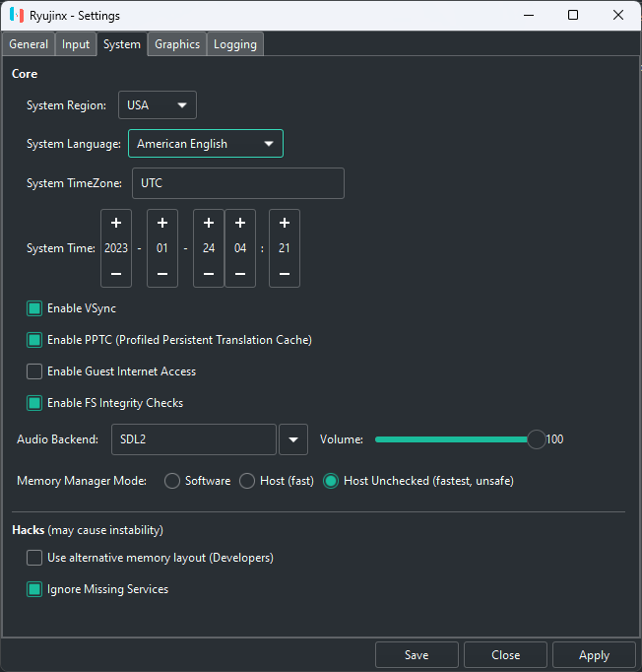
Task: Click the minutes value 21
Action: pyautogui.click(x=285, y=248)
